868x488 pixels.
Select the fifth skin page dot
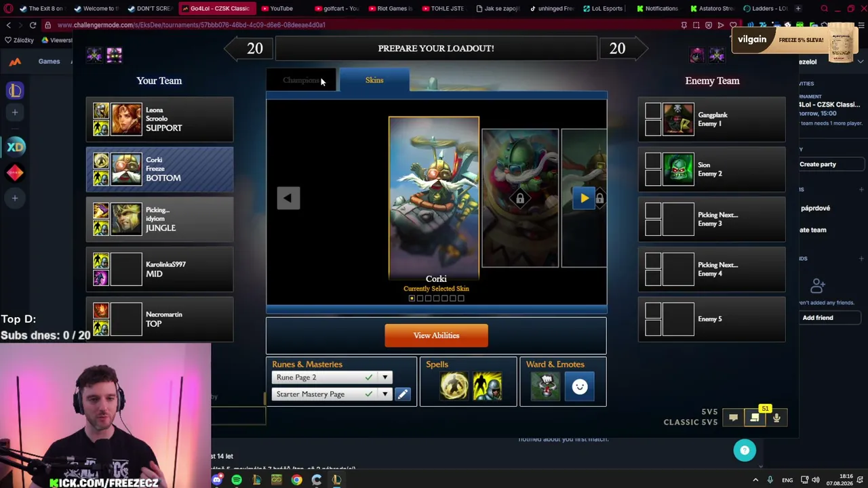444,298
